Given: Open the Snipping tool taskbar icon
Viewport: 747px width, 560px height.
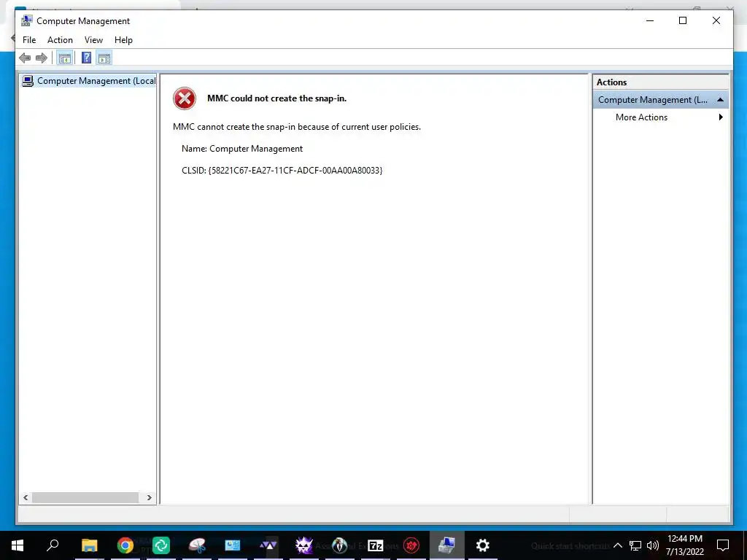Looking at the screenshot, I should 197,545.
